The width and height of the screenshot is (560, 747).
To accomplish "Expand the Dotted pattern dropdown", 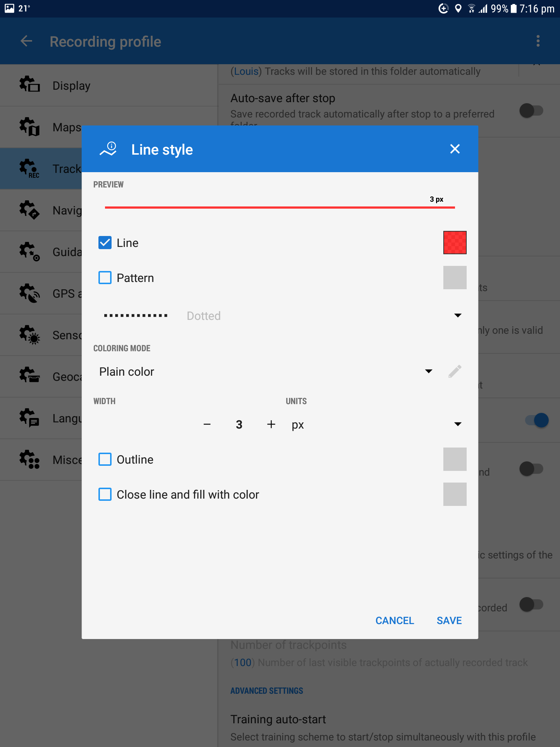I will pos(458,316).
